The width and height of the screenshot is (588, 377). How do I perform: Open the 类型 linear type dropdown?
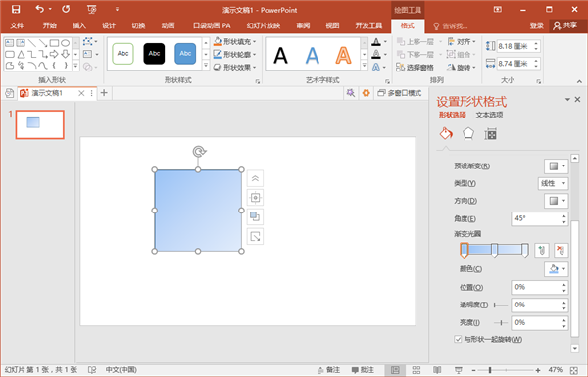[553, 183]
